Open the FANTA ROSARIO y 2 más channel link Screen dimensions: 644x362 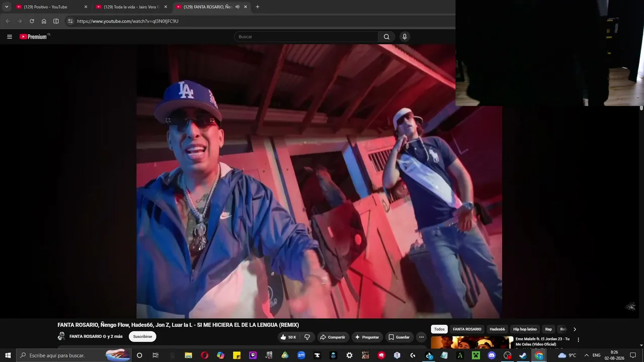(x=96, y=336)
